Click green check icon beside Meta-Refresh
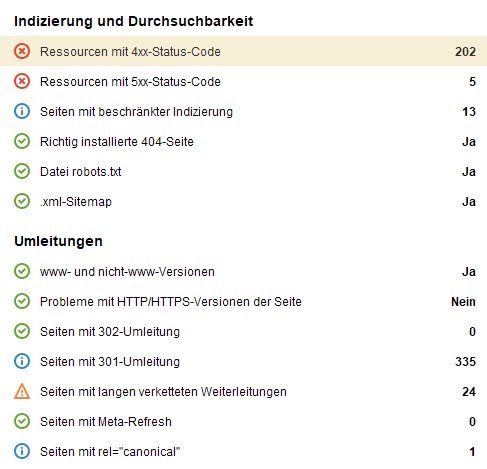This screenshot has height=469, width=487. (x=22, y=421)
